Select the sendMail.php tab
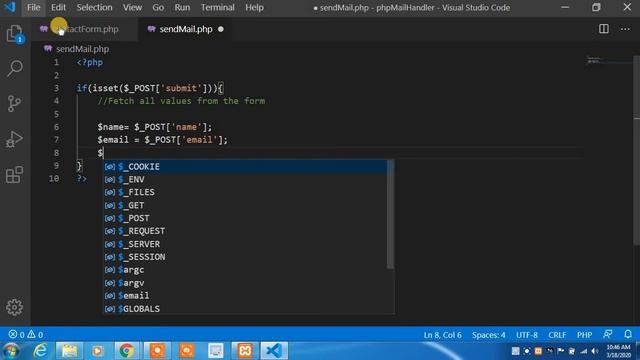 [x=185, y=29]
